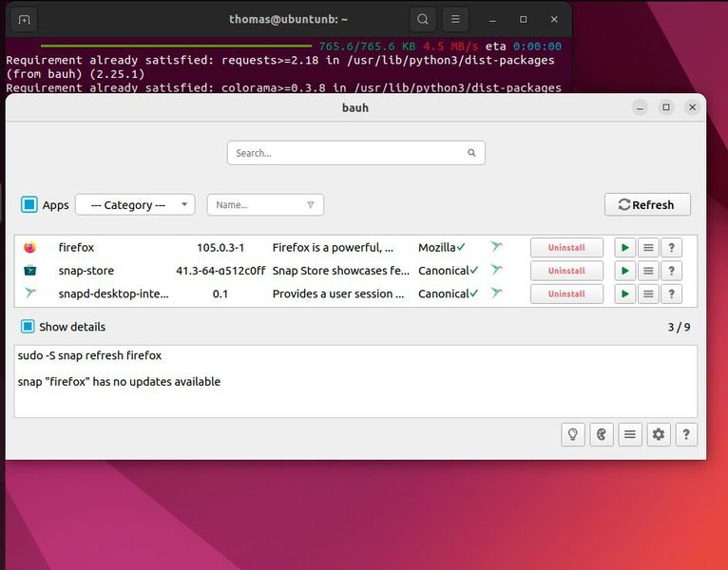Open a new terminal tab
The width and height of the screenshot is (728, 570).
coord(24,20)
